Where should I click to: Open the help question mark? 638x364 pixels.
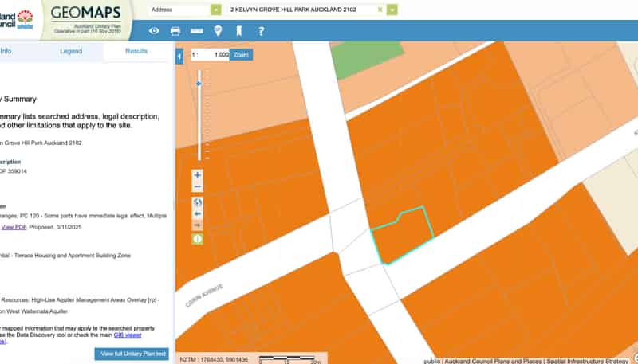[x=262, y=31]
